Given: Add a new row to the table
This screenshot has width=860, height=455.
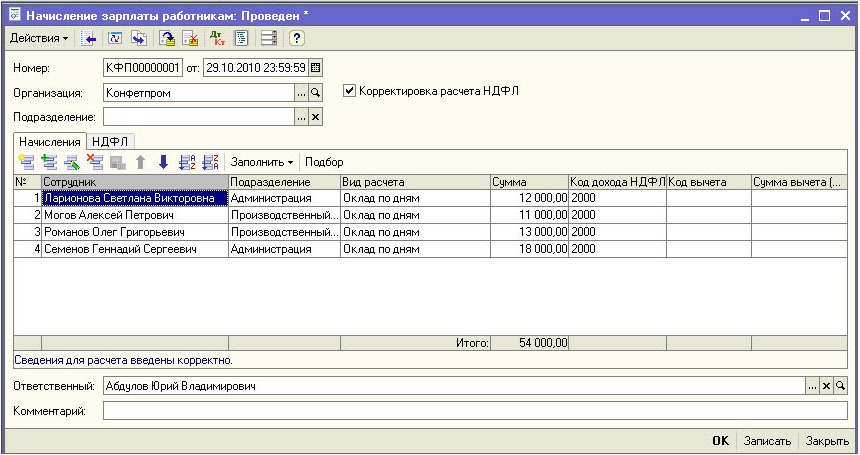Looking at the screenshot, I should [x=26, y=162].
